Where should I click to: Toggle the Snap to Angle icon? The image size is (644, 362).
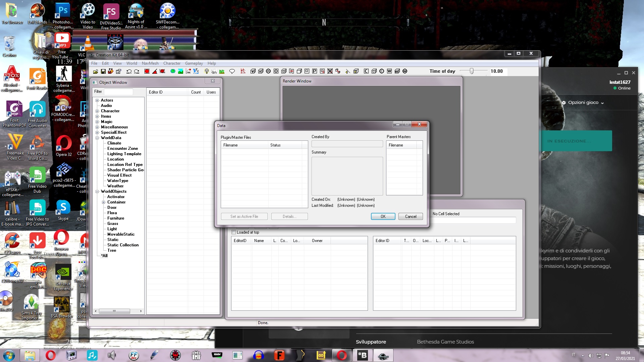coord(155,71)
